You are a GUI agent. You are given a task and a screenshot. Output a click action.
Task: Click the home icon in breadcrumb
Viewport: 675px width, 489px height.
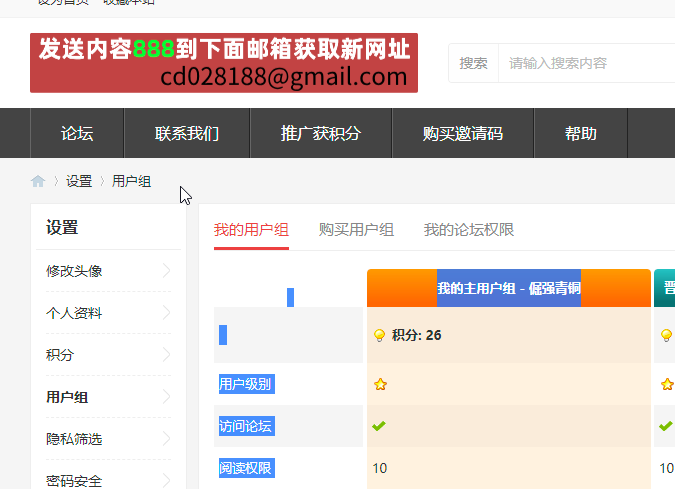(38, 181)
